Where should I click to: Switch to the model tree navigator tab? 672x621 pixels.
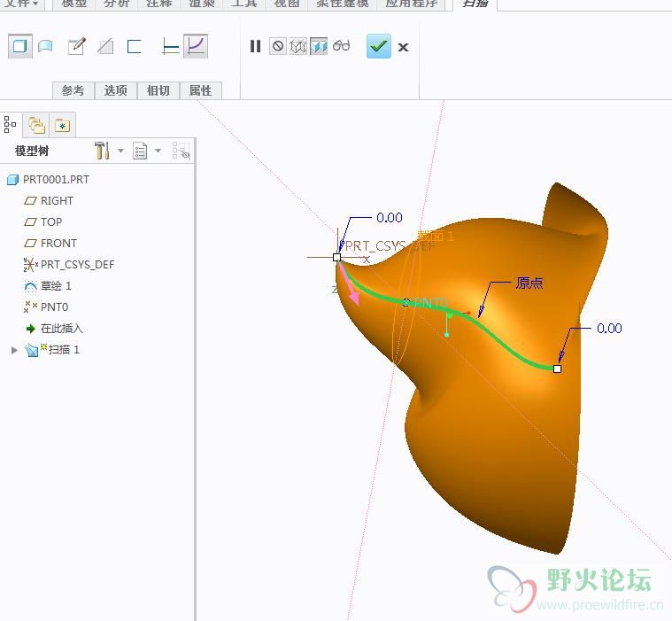coord(10,125)
